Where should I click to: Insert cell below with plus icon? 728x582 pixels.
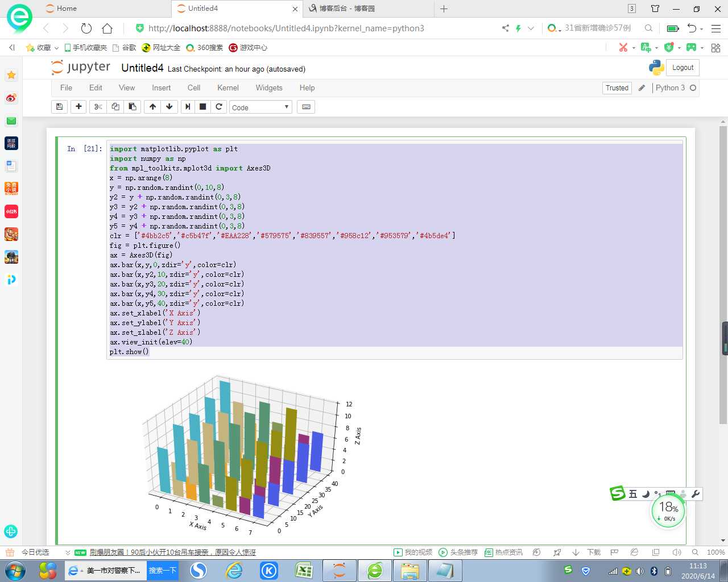[78, 107]
